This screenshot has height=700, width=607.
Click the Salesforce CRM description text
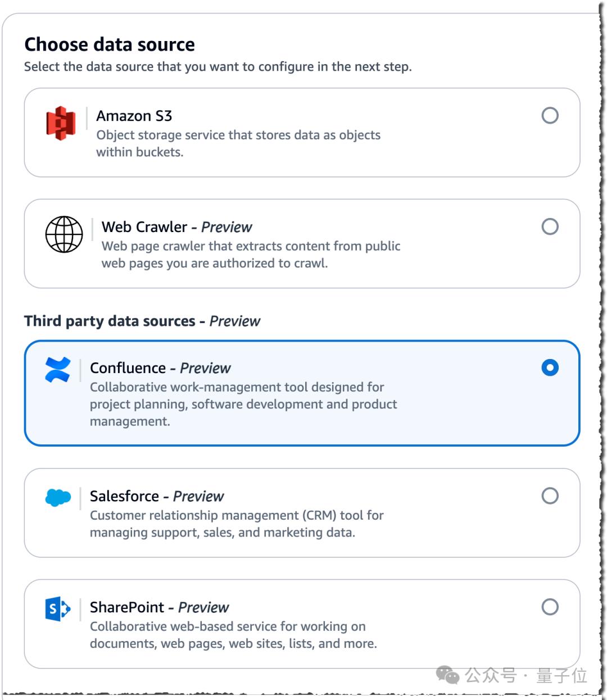click(x=237, y=524)
